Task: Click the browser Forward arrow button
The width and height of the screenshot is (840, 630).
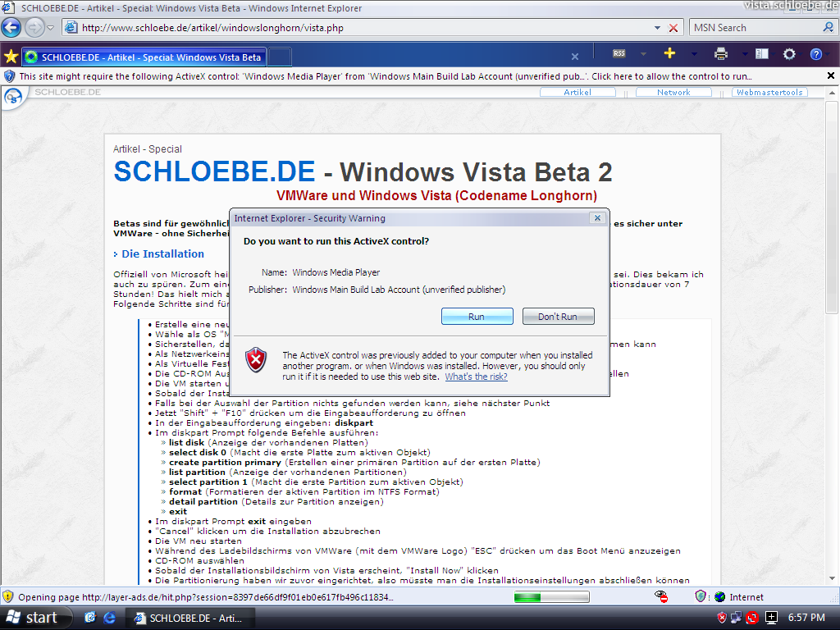Action: [34, 27]
